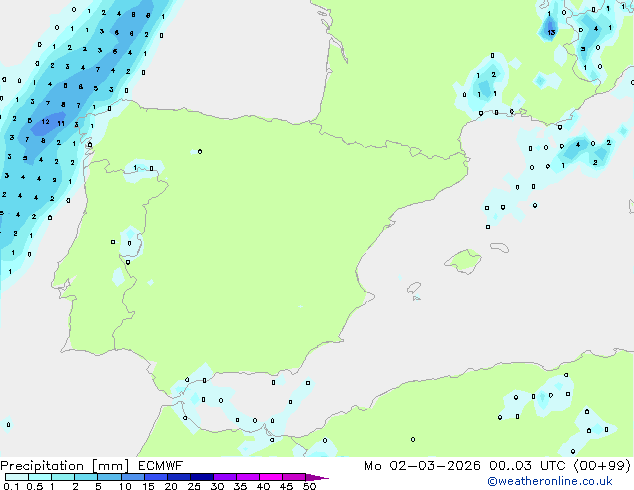The height and width of the screenshot is (490, 634).
Task: Click the 'Mo 02-03-2026' date text
Action: 422,466
